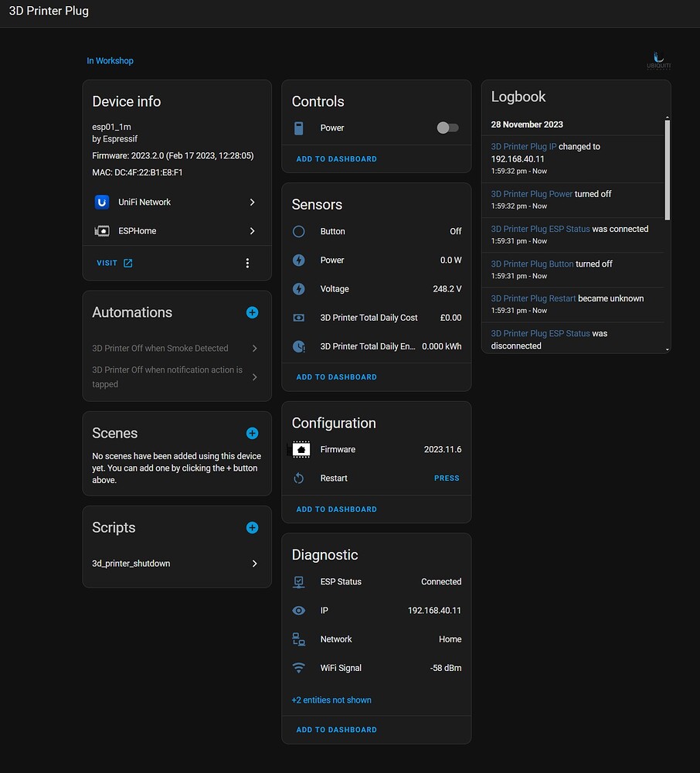
Task: Click the Button sensor circle icon
Action: point(298,231)
